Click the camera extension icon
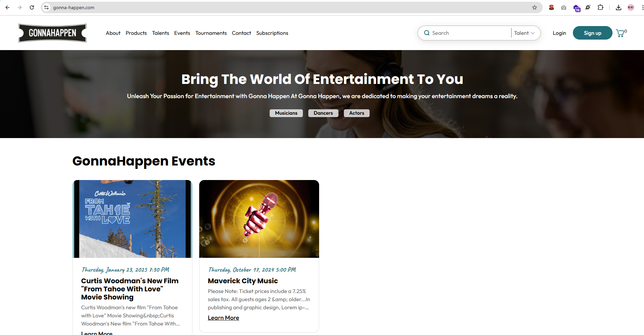Viewport: 644px width, 335px height. pos(564,7)
